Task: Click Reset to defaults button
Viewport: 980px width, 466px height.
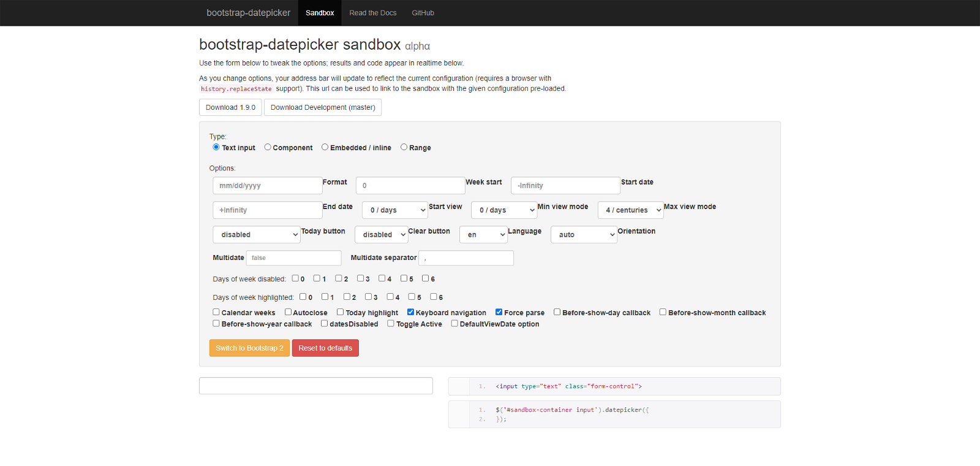Action: pos(325,348)
